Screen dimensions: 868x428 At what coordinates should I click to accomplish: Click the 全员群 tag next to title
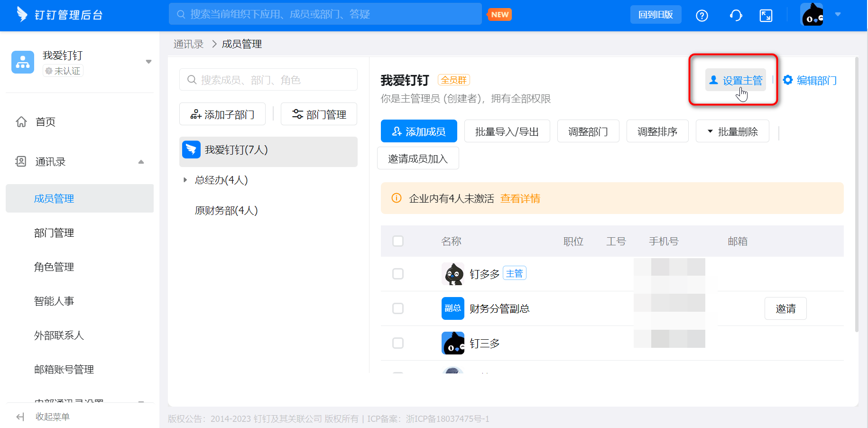[454, 80]
